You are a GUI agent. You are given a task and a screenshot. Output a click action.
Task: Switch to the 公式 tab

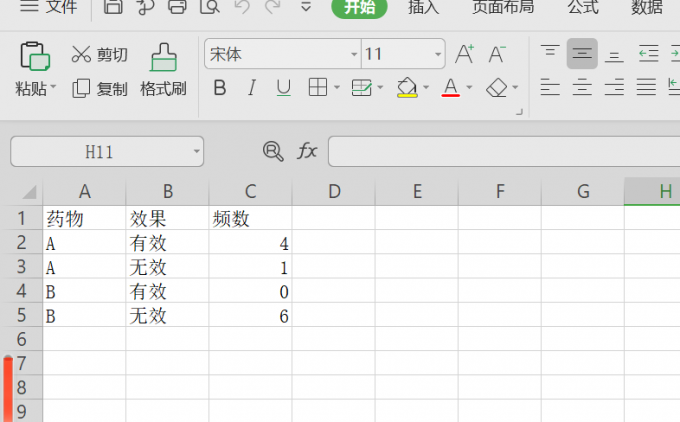(x=583, y=7)
